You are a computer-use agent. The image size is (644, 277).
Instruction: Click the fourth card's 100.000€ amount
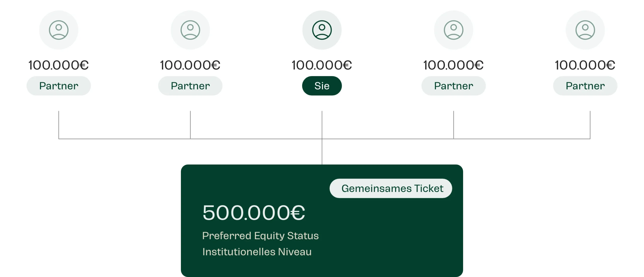click(453, 65)
